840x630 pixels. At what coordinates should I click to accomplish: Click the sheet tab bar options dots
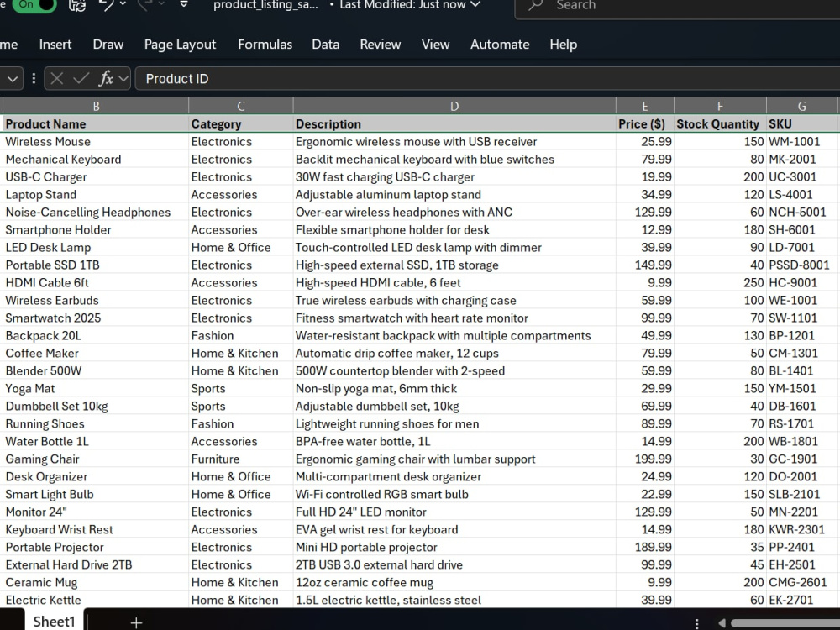[x=696, y=623]
